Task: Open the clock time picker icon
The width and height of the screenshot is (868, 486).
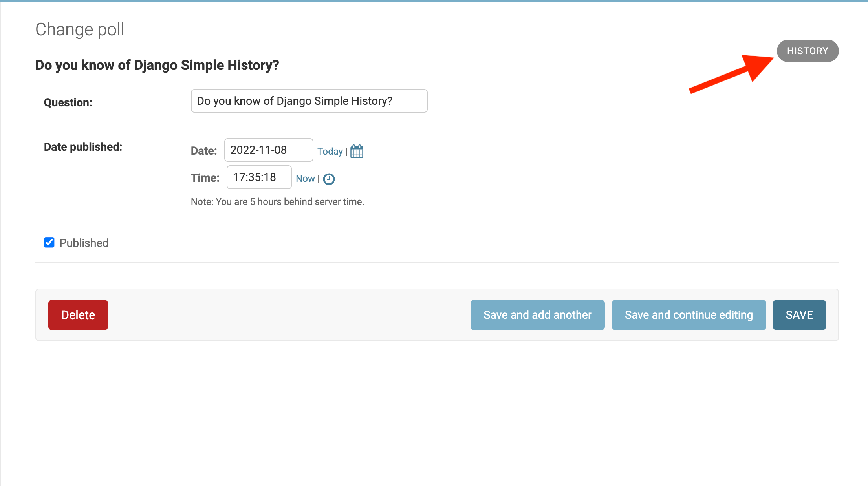Action: point(329,179)
